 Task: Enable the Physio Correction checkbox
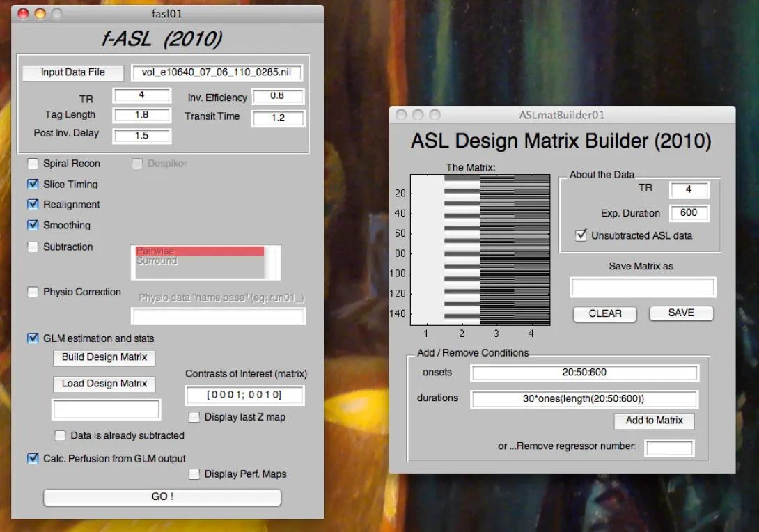point(33,292)
